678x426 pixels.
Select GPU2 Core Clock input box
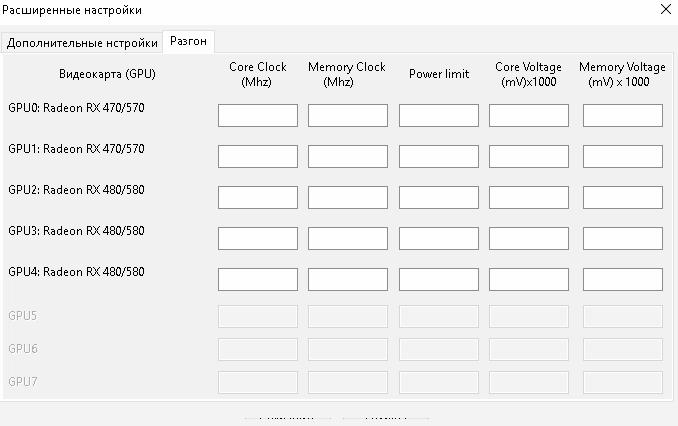pyautogui.click(x=258, y=198)
